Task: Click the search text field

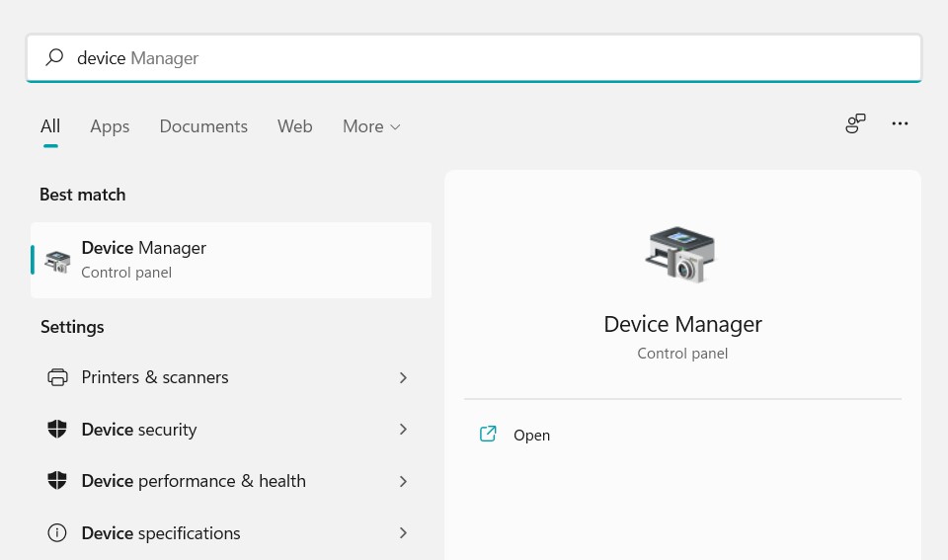Action: [473, 58]
